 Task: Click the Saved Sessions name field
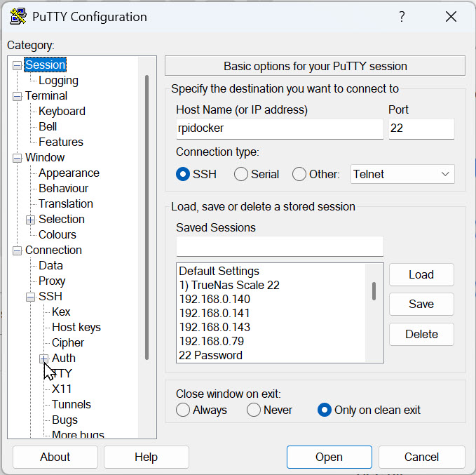coord(280,246)
